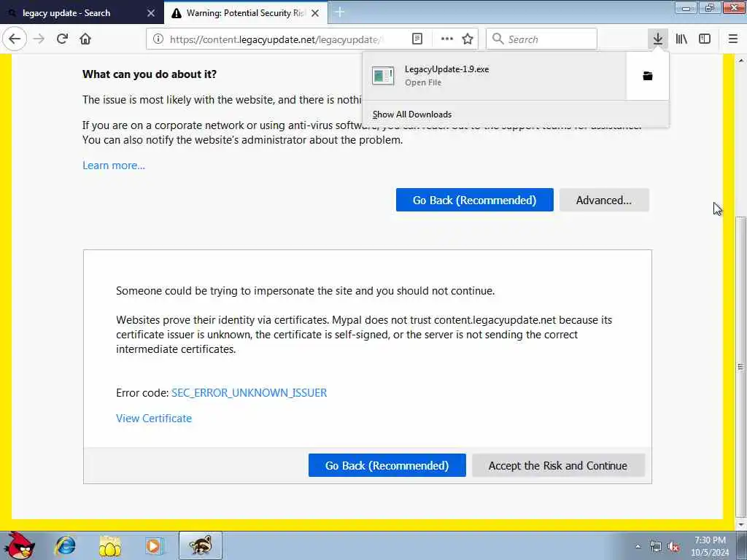Viewport: 747px width, 560px height.
Task: Open a new tab with plus
Action: click(x=340, y=12)
